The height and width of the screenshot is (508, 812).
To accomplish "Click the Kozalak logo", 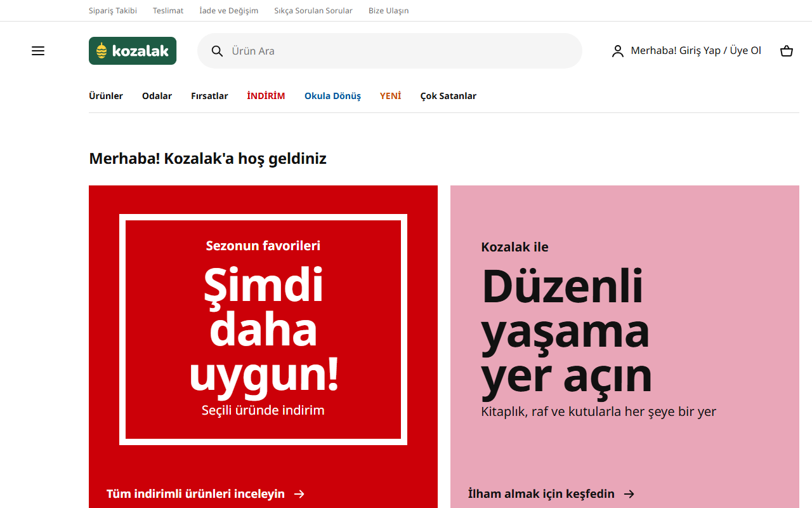I will pyautogui.click(x=133, y=51).
